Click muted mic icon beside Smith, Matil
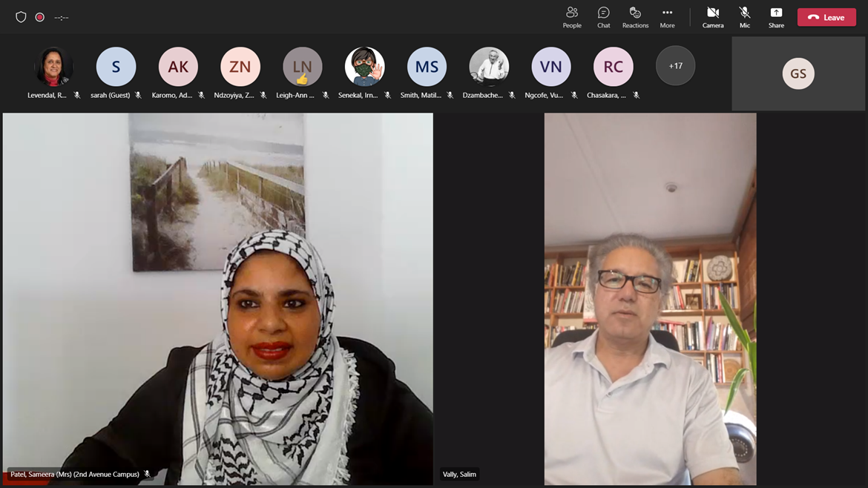 pos(450,95)
